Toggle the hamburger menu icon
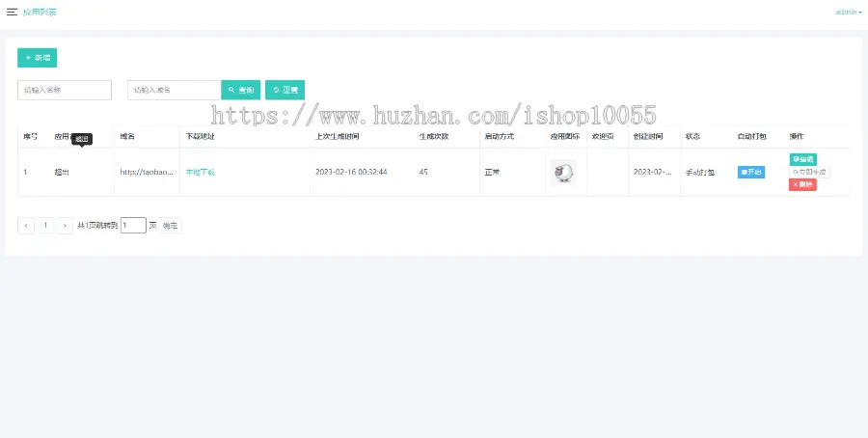The image size is (868, 438). [x=12, y=13]
